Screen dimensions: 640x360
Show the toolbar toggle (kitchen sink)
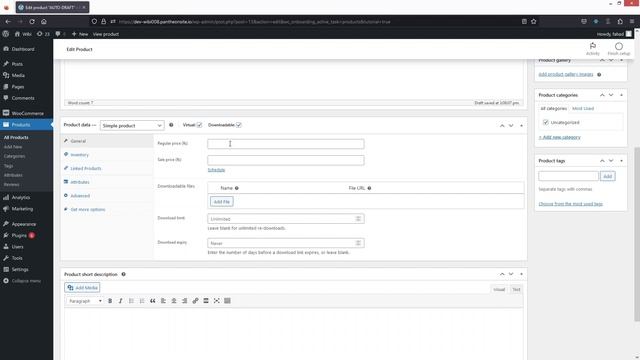(x=227, y=301)
